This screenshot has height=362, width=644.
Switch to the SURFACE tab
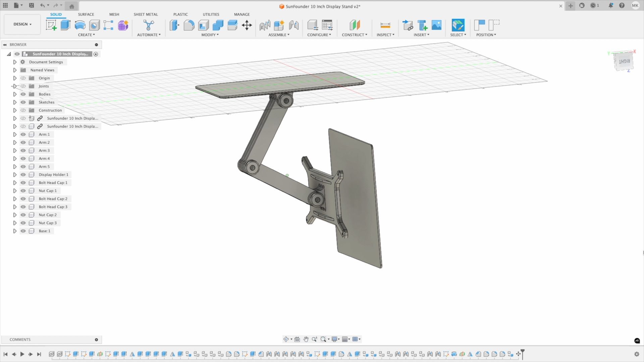pyautogui.click(x=86, y=14)
